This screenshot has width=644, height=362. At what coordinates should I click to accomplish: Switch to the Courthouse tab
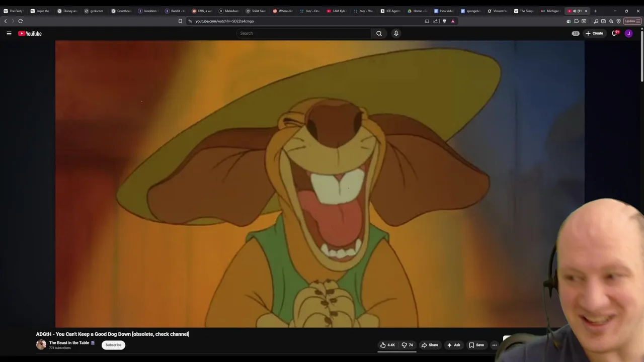121,11
